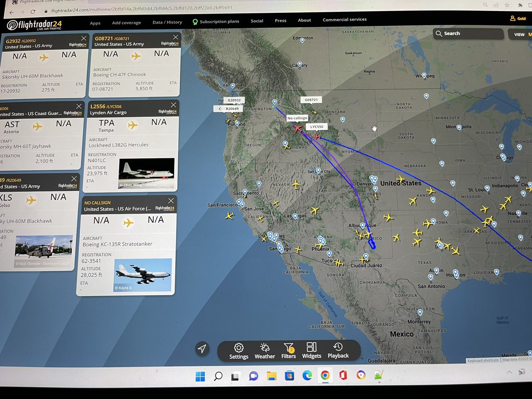532x399 pixels.
Task: Close the G2932 Blackhawk card
Action: coord(83,38)
